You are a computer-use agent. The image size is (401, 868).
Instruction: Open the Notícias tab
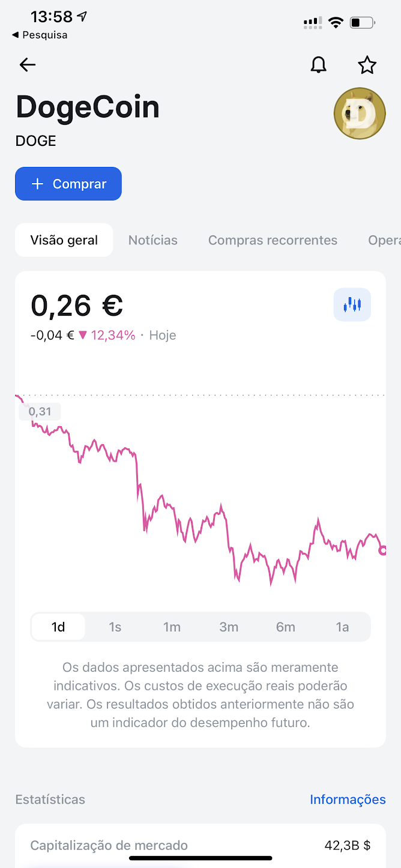click(x=153, y=240)
